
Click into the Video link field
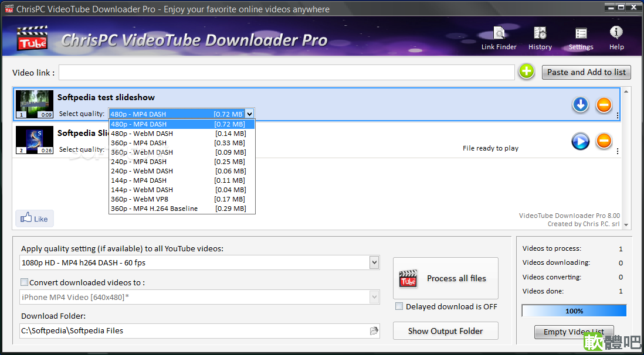pyautogui.click(x=287, y=72)
